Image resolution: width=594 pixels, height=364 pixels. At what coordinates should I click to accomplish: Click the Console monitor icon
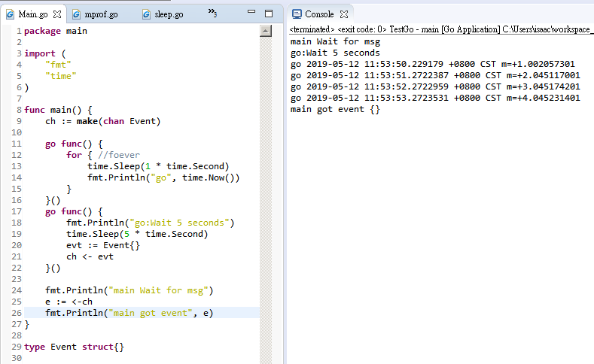click(297, 14)
